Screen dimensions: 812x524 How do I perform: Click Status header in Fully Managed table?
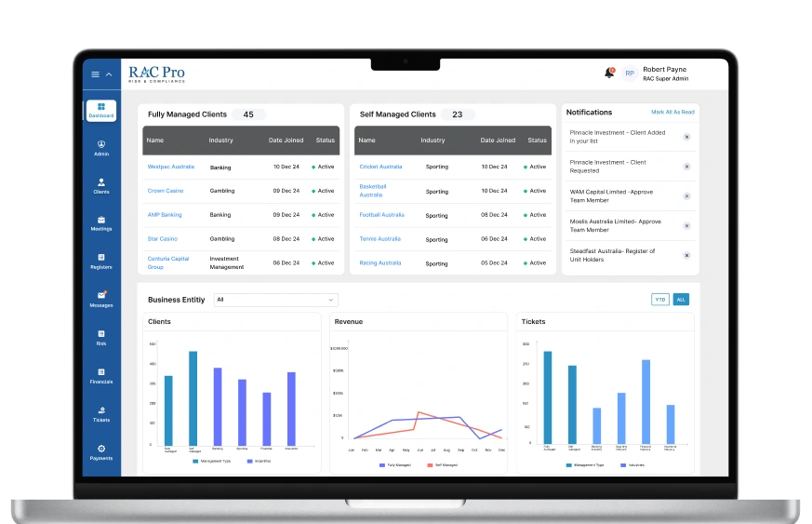coord(326,140)
